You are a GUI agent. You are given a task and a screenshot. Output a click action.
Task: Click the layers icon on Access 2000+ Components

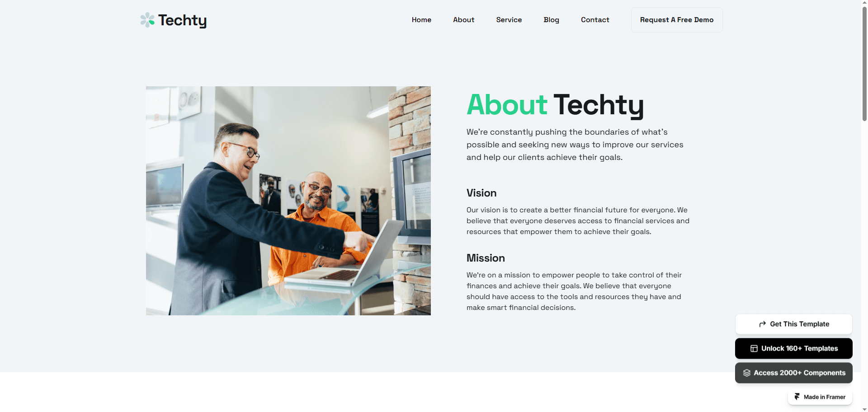pos(747,373)
